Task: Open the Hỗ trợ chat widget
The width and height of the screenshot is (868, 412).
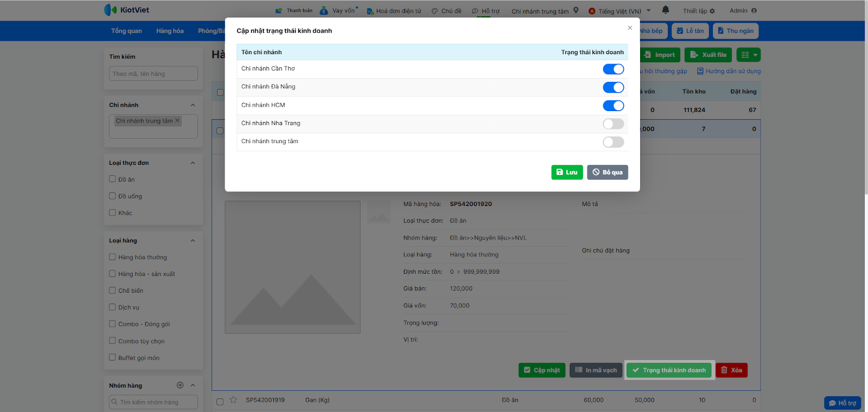Action: click(x=843, y=403)
